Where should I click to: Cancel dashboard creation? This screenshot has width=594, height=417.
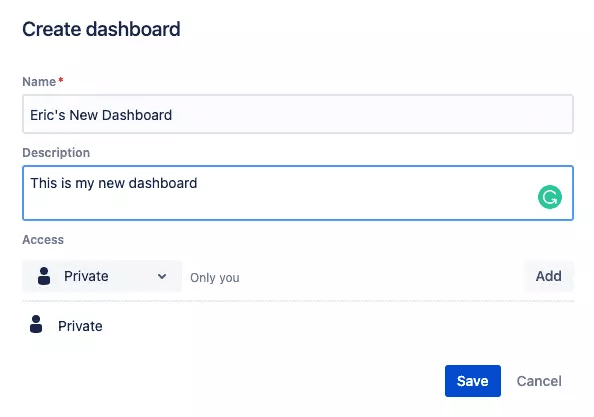pyautogui.click(x=539, y=381)
